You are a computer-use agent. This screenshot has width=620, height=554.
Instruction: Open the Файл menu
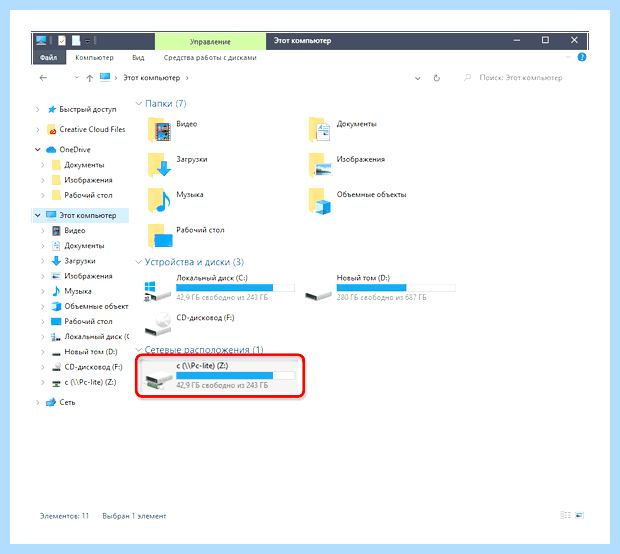click(x=48, y=58)
